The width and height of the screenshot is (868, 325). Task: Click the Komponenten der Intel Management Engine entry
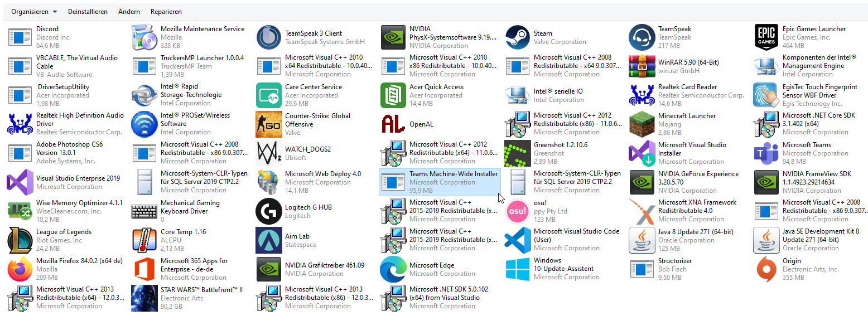[x=811, y=66]
